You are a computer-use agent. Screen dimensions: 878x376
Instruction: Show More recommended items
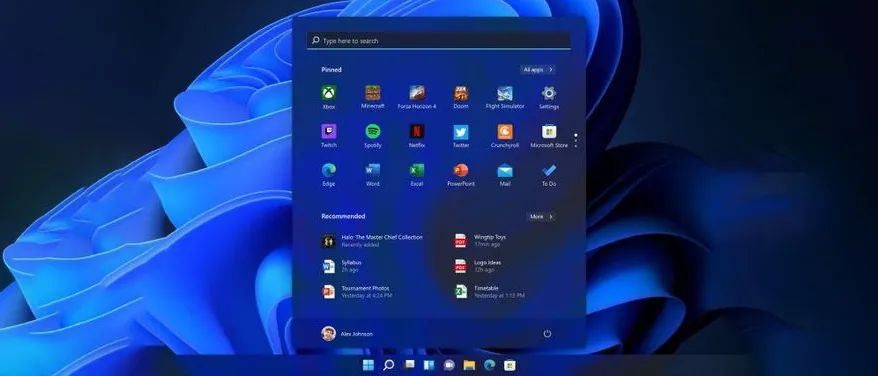click(x=541, y=216)
